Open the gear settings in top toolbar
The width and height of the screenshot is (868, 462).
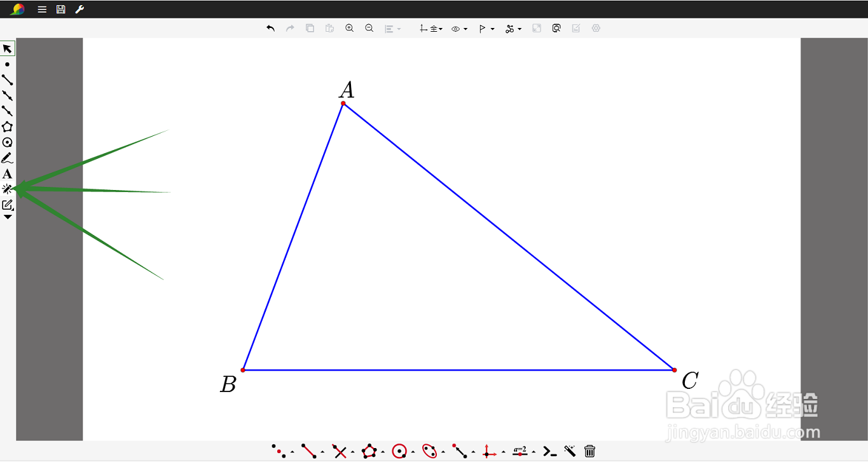(x=596, y=29)
